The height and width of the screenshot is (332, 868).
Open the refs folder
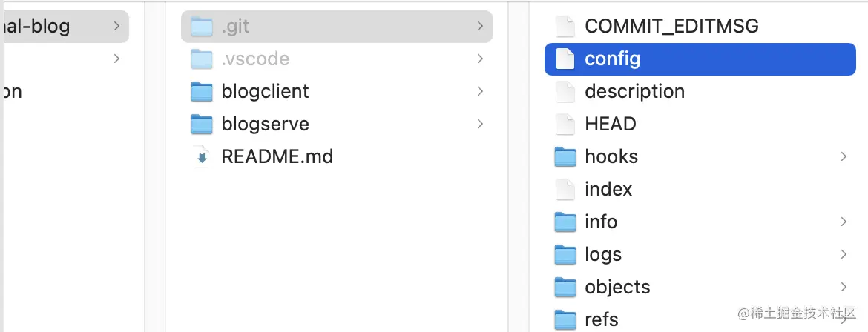tap(700, 320)
